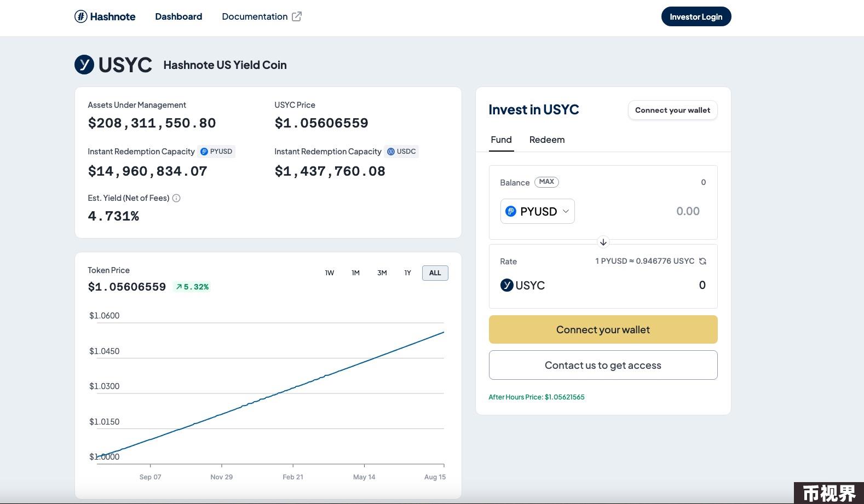The height and width of the screenshot is (504, 864).
Task: Click the After Hours Price text
Action: pos(537,397)
